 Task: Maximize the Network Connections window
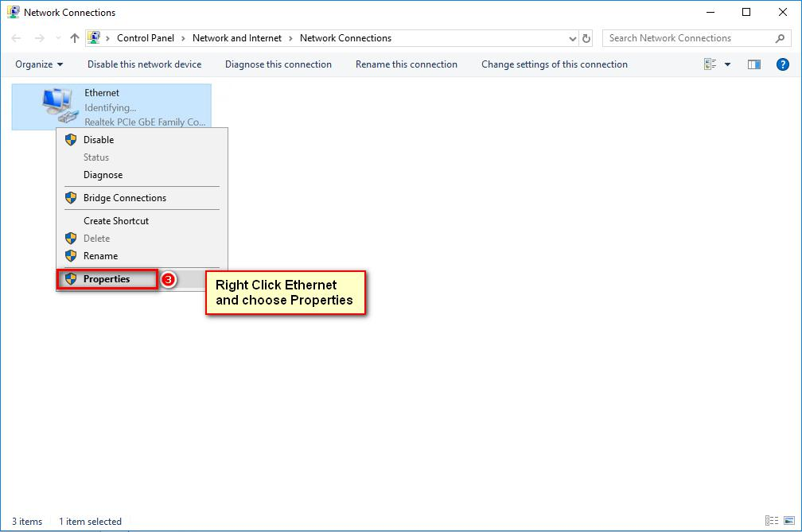tap(746, 12)
